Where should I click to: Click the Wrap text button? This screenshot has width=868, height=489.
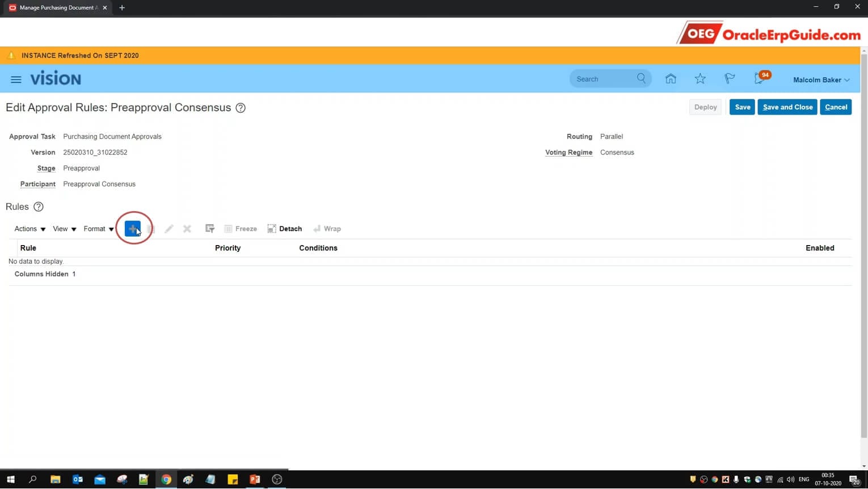click(327, 229)
